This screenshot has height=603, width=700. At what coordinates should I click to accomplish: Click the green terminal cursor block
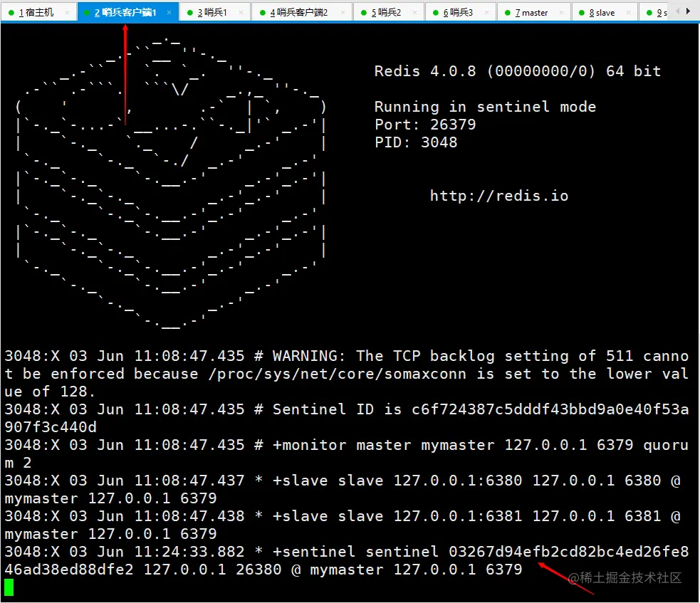coord(9,587)
